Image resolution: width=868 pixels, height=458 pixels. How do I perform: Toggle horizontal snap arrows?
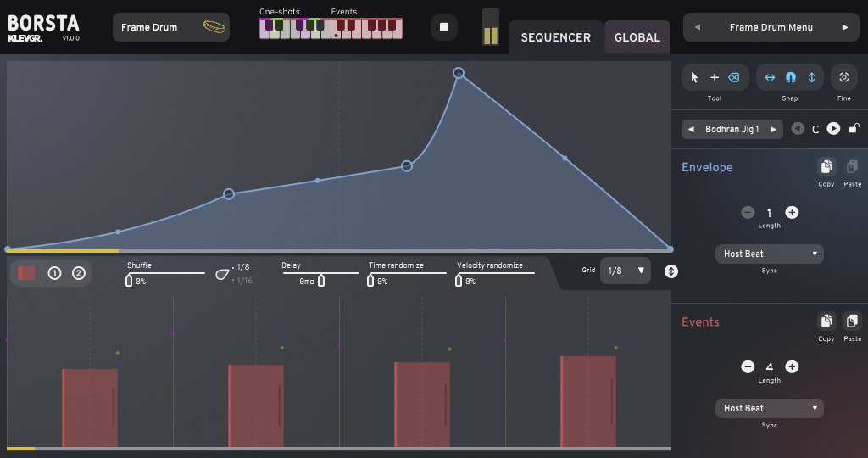[x=770, y=77]
